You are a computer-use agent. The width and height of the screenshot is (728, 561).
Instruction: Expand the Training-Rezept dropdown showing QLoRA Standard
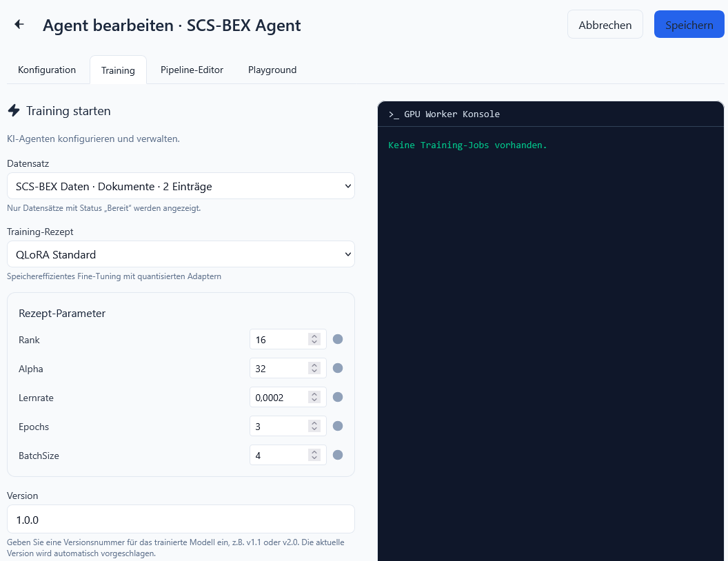pyautogui.click(x=181, y=254)
